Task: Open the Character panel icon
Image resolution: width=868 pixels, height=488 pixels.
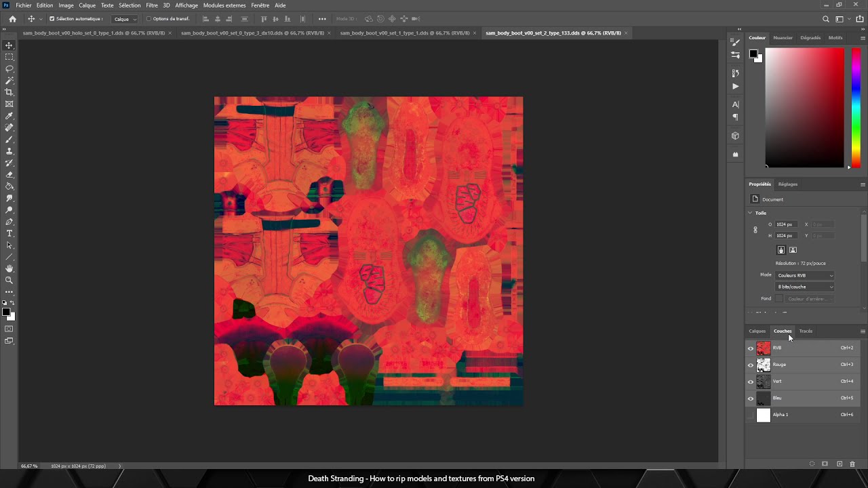Action: (x=735, y=104)
